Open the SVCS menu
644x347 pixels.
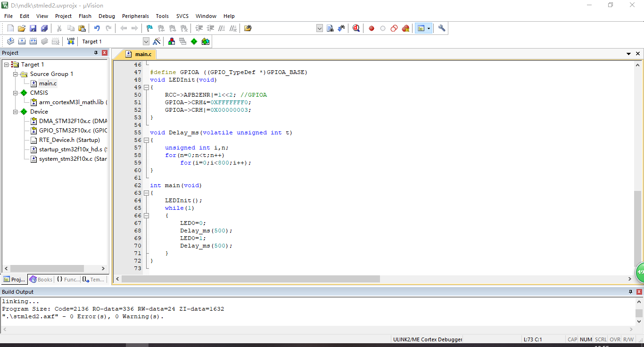point(182,16)
